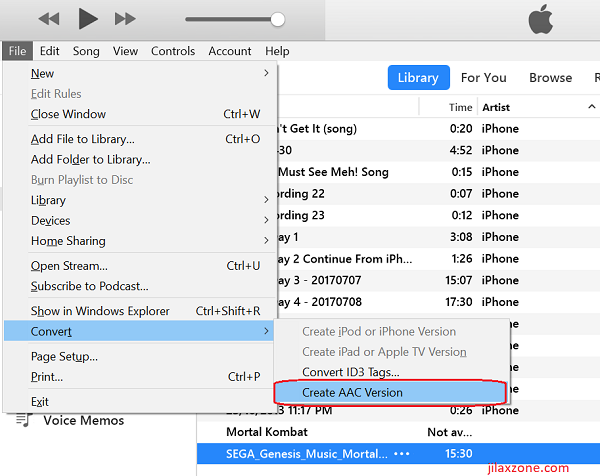Select the 't Get It (song) row
Image resolution: width=600 pixels, height=476 pixels.
coord(439,129)
